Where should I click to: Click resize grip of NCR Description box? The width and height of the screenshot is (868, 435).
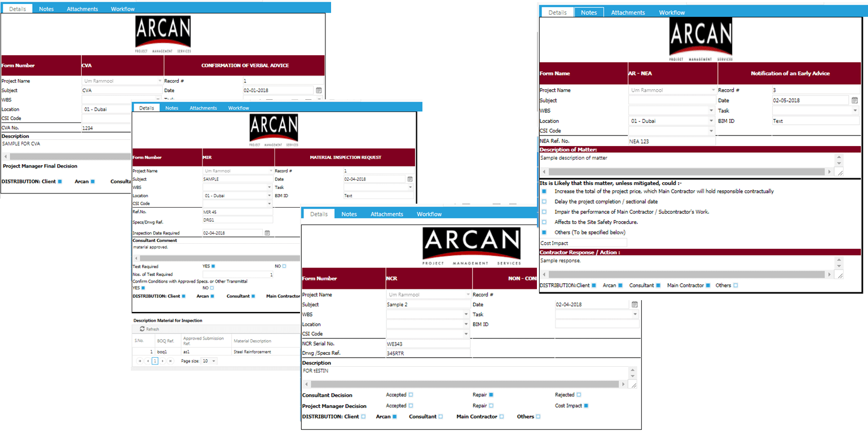[633, 385]
